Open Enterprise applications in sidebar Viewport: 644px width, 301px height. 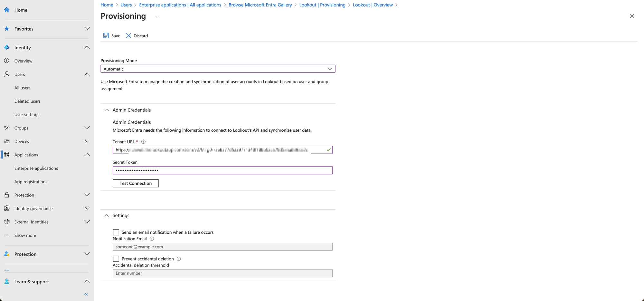pyautogui.click(x=36, y=168)
